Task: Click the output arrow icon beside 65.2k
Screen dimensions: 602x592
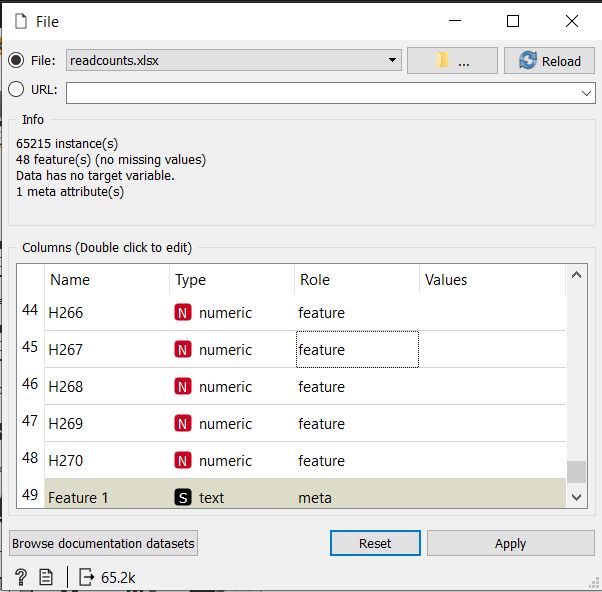Action: point(86,577)
